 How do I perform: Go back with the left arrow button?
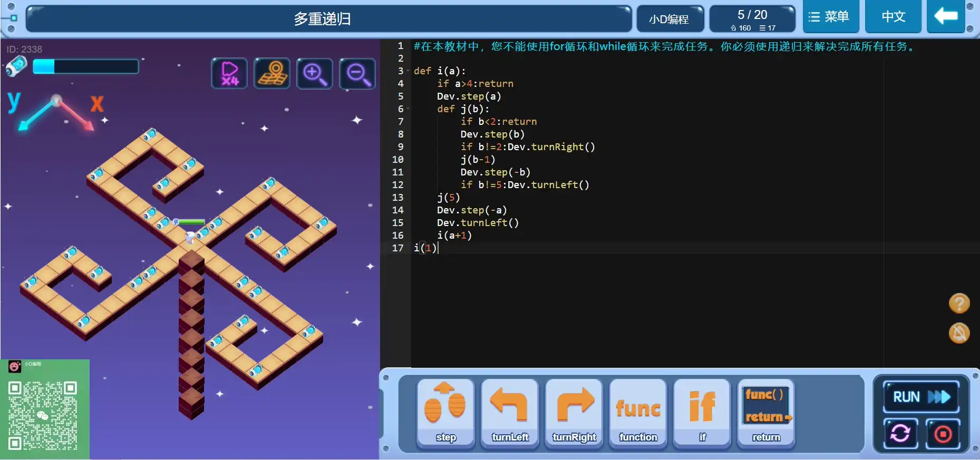click(x=946, y=17)
